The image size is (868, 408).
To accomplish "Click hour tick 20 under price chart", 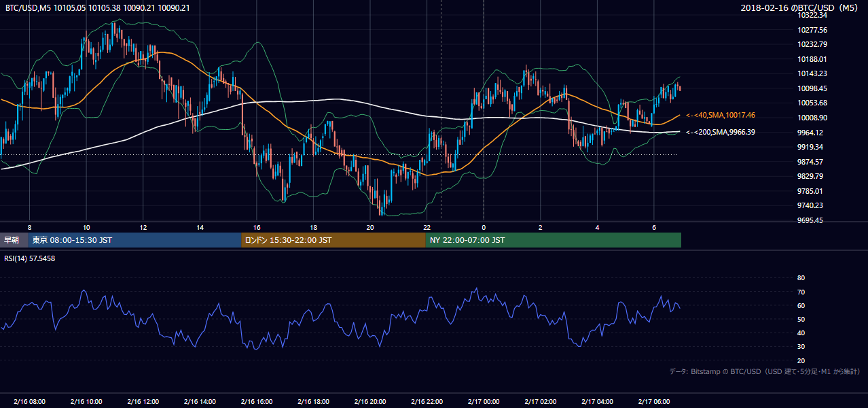I will tap(370, 227).
